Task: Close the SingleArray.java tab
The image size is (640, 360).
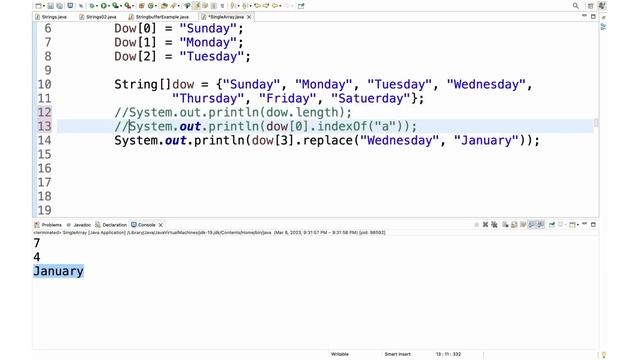Action: 249,17
